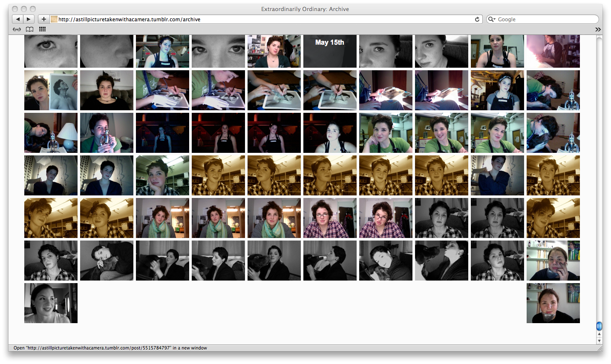The image size is (611, 364).
Task: Open thumbnail of woman in dark blue sweater
Action: point(497,175)
